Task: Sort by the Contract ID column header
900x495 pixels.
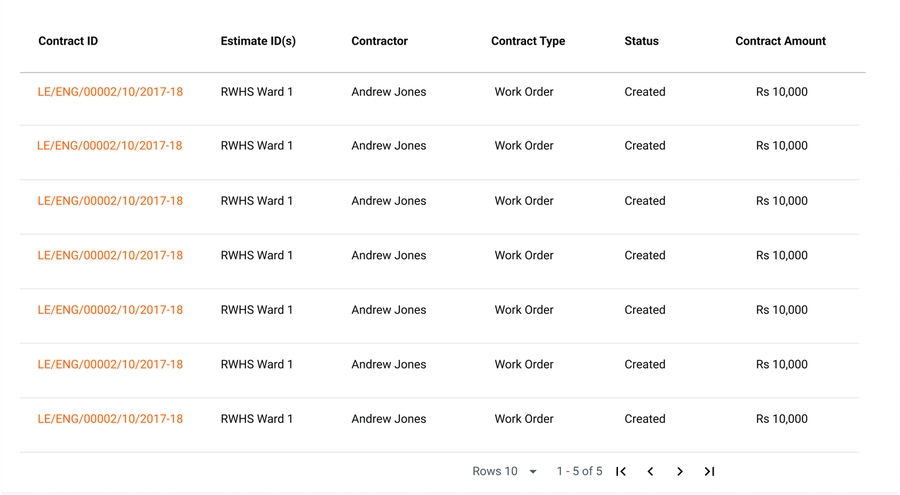Action: click(68, 41)
